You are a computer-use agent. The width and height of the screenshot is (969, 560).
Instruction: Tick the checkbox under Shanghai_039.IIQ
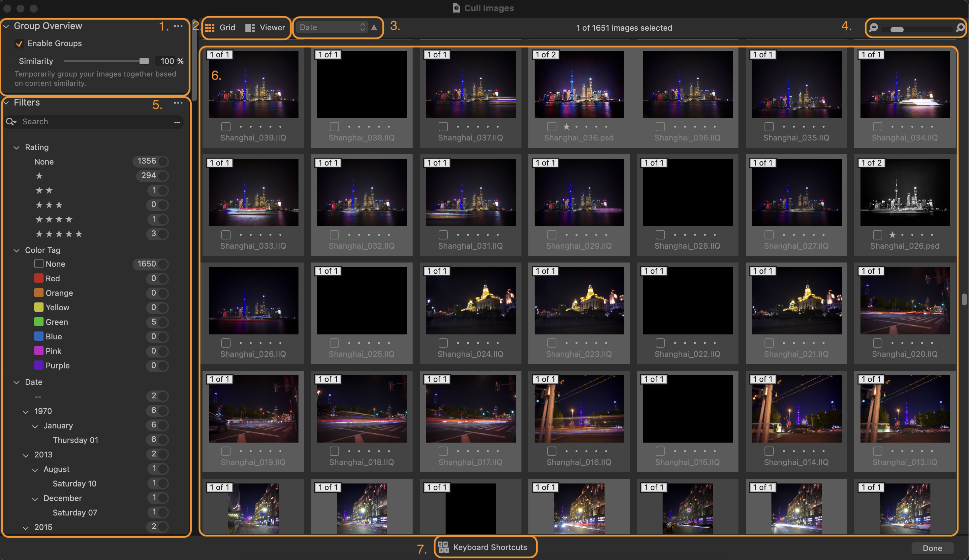tap(226, 127)
